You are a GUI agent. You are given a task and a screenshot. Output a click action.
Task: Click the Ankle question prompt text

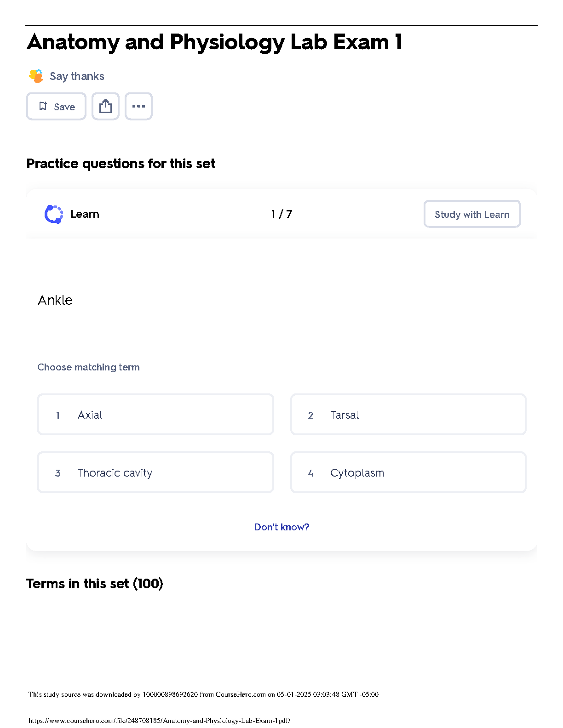coord(55,300)
